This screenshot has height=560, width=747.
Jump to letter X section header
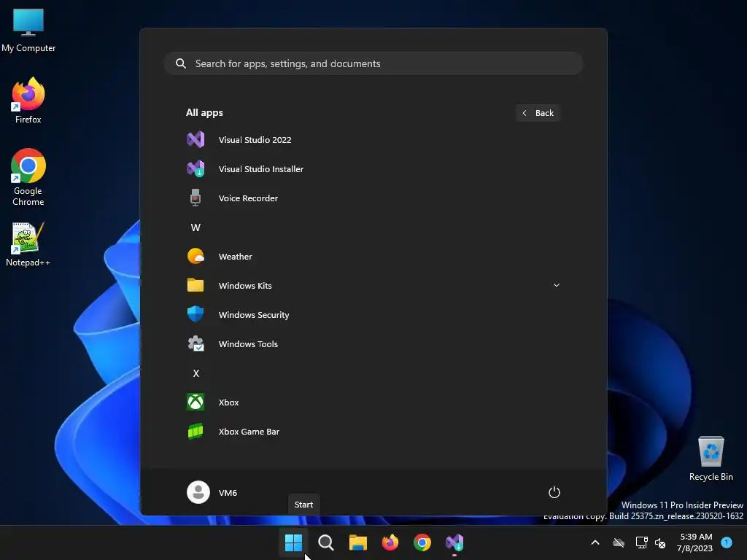tap(196, 373)
